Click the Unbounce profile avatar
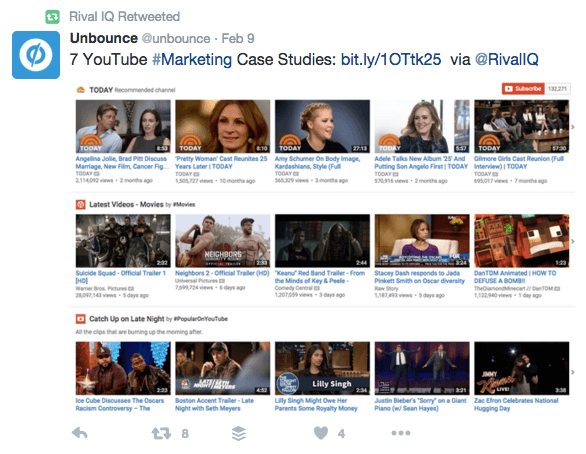This screenshot has height=454, width=586. point(36,55)
